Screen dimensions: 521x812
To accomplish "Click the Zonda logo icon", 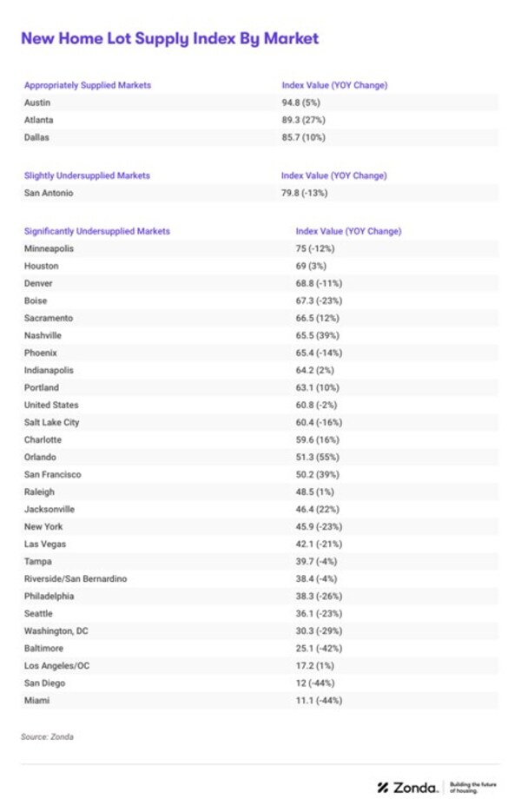I will (383, 788).
